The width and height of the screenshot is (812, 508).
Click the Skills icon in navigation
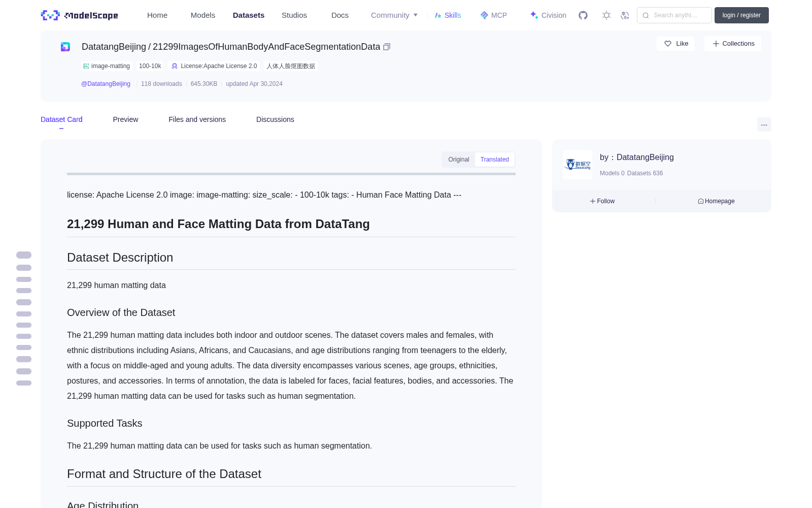[x=438, y=15]
